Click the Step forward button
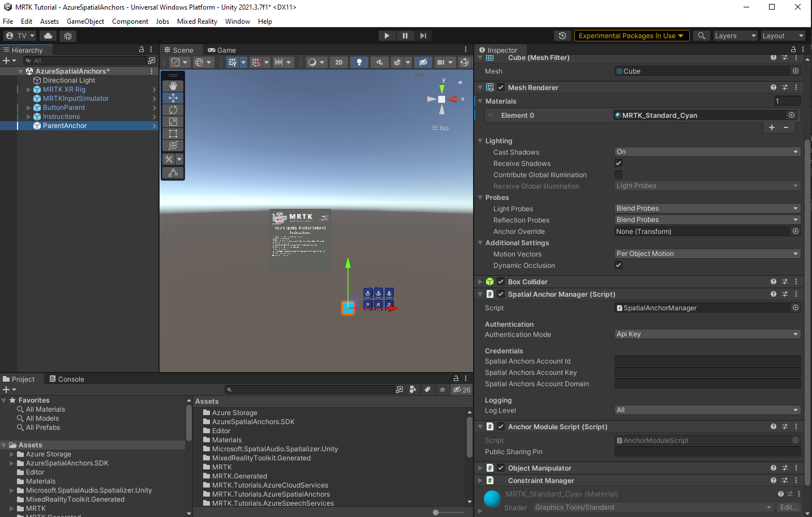 point(423,36)
